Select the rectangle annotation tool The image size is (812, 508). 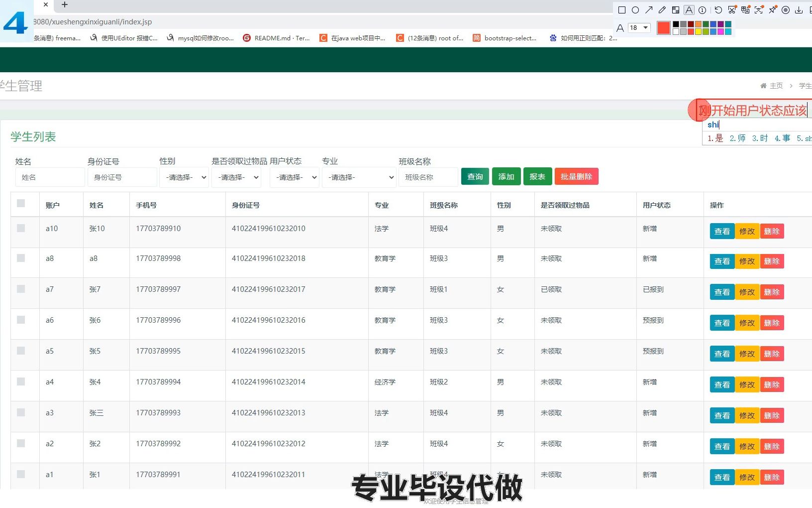[622, 10]
